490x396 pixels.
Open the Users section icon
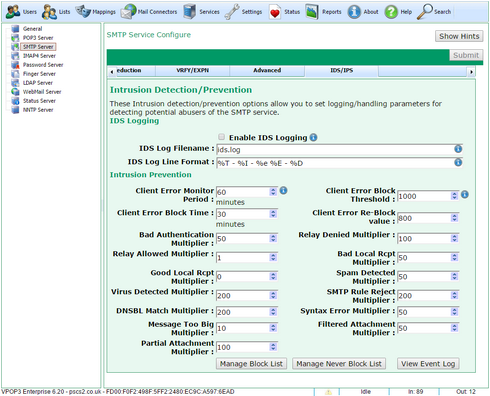pyautogui.click(x=13, y=12)
